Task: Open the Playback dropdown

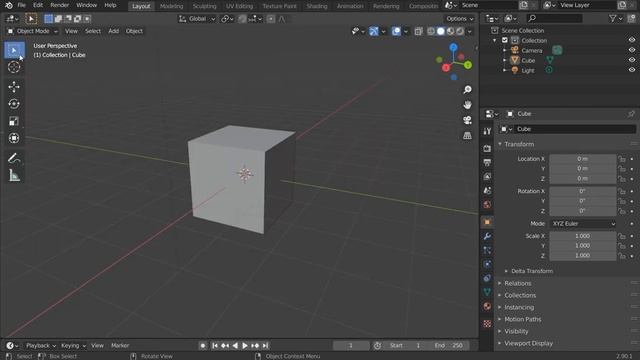Action: coord(41,346)
